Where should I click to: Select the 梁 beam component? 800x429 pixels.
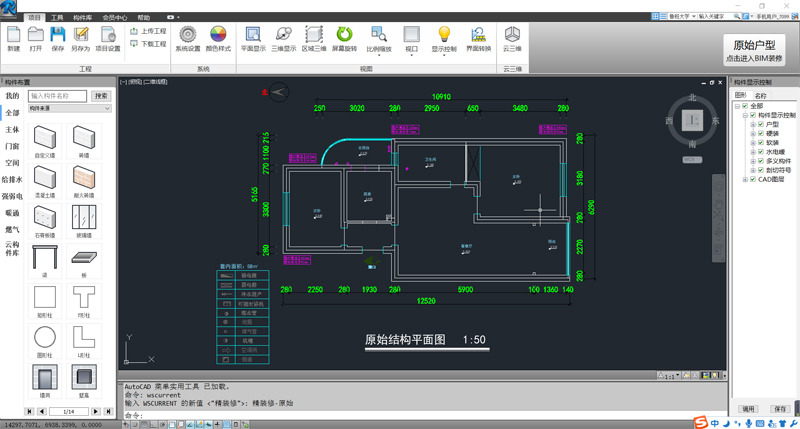pyautogui.click(x=45, y=261)
